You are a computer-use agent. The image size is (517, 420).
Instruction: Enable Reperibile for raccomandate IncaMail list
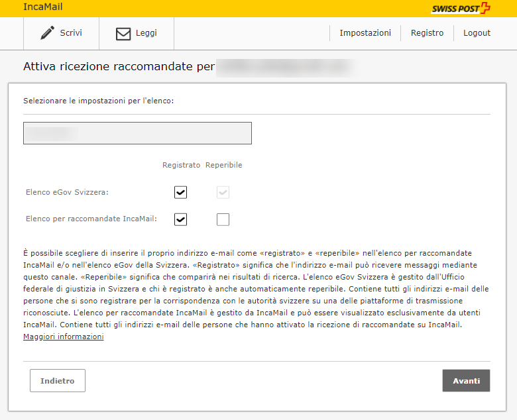tap(223, 219)
